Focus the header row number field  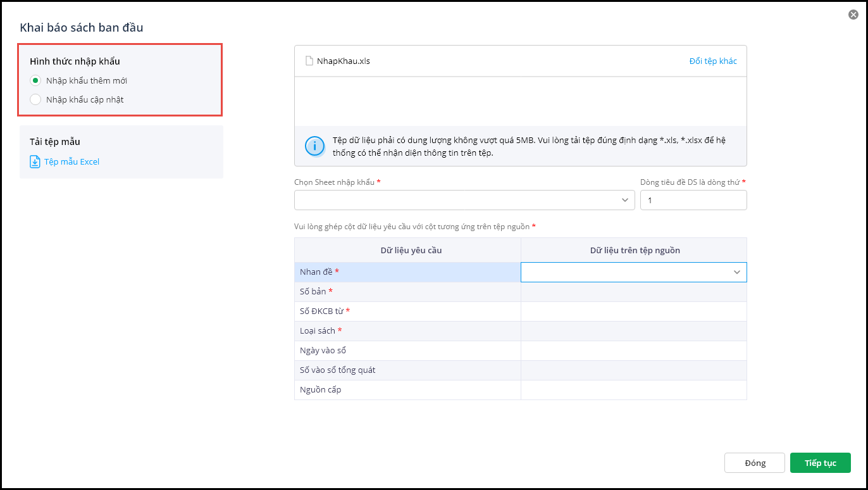coord(693,200)
